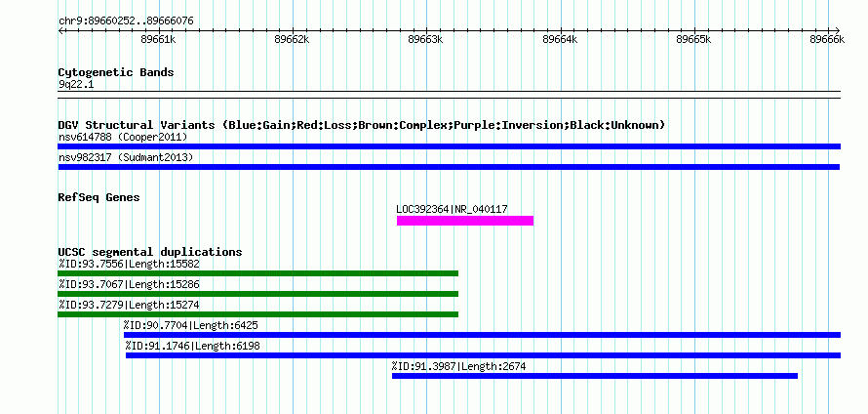Select the blue bar for Length:6425 duplication
This screenshot has width=868, height=414.
[x=482, y=335]
